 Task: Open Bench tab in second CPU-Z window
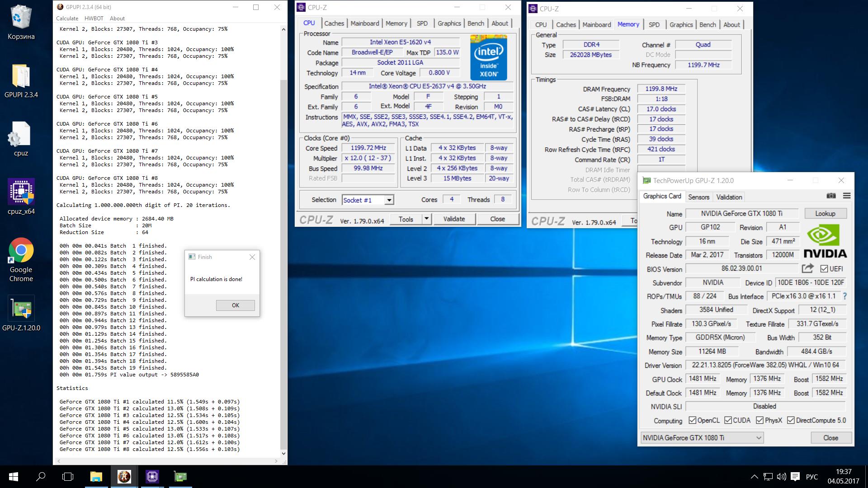708,25
